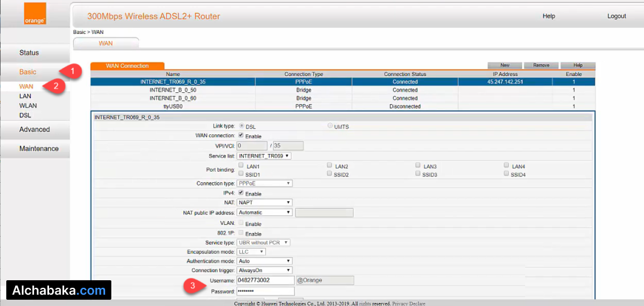Image resolution: width=644 pixels, height=306 pixels.
Task: Click the New button
Action: tap(505, 65)
